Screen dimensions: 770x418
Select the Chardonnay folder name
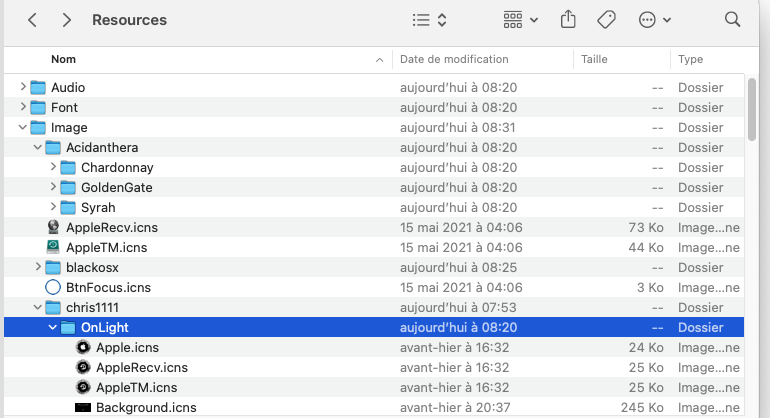point(117,167)
